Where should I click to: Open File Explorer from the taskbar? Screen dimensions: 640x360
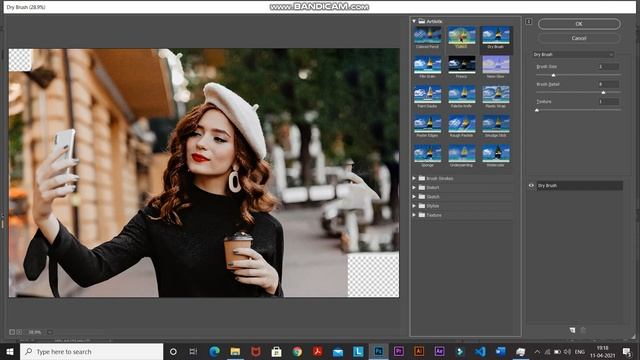tap(235, 351)
